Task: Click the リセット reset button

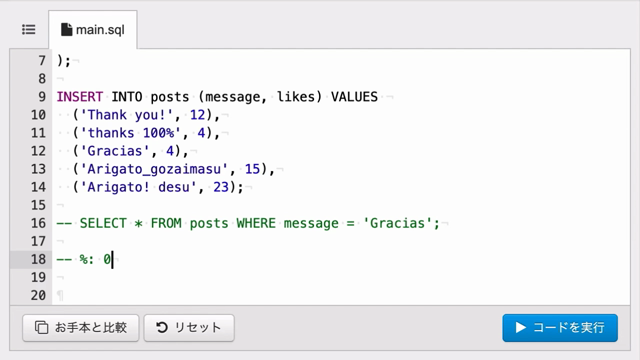Action: coord(189,328)
